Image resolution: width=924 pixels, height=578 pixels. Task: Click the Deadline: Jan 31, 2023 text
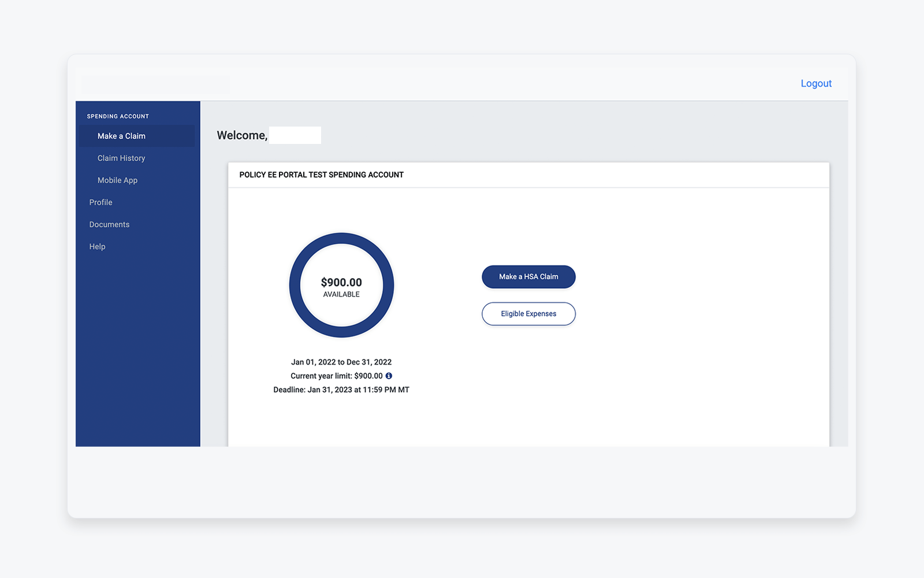click(341, 390)
